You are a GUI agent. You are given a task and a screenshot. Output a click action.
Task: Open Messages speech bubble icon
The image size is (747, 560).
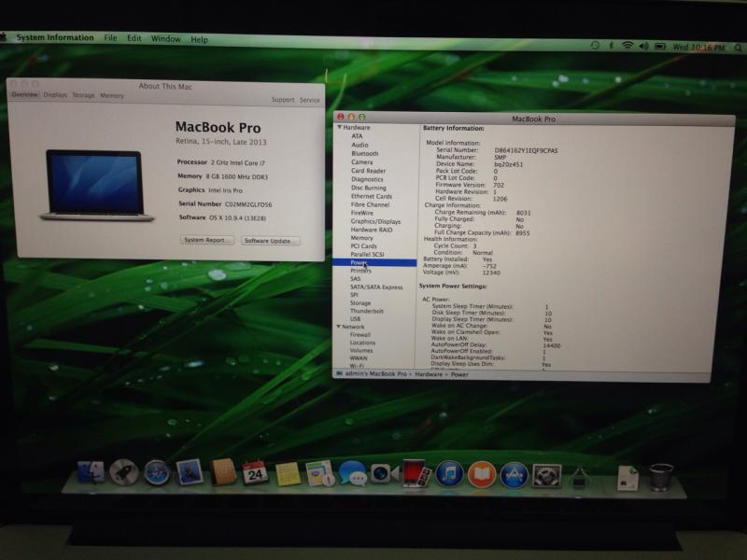(353, 474)
